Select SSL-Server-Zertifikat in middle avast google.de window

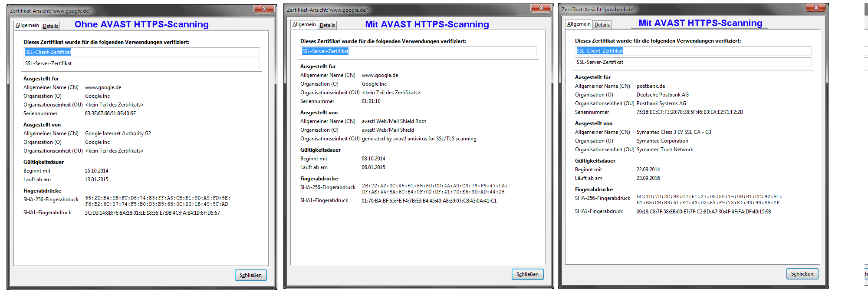pyautogui.click(x=418, y=51)
